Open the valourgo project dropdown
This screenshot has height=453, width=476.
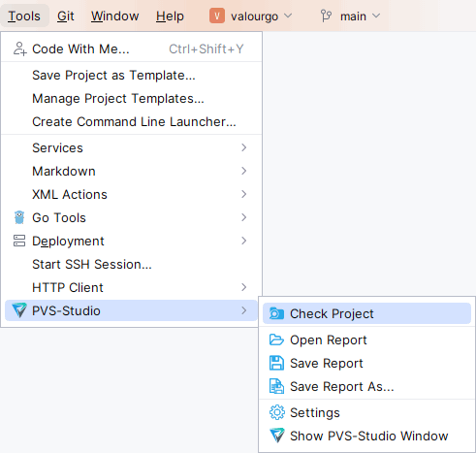[251, 16]
